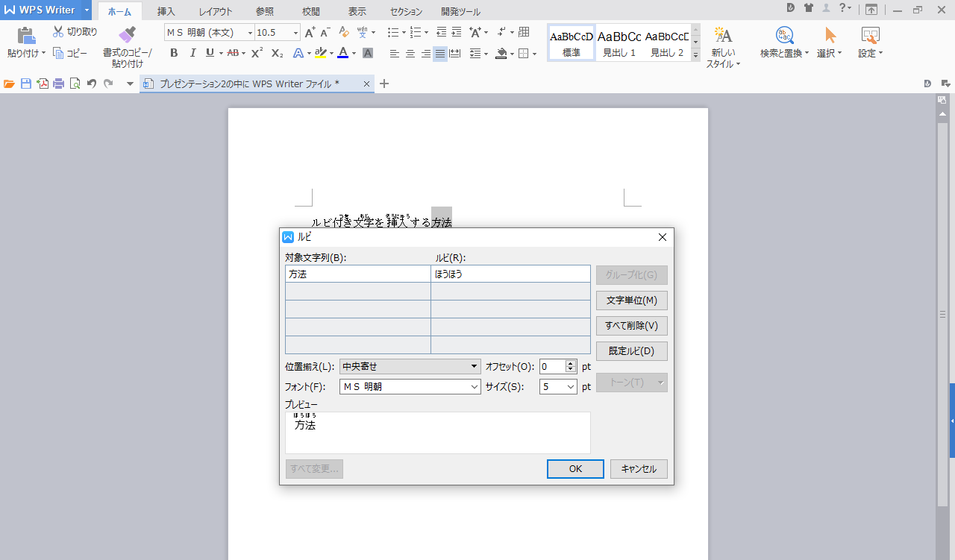Click the Copy (コピー) icon
Screen dimensions: 955x560
coord(58,53)
